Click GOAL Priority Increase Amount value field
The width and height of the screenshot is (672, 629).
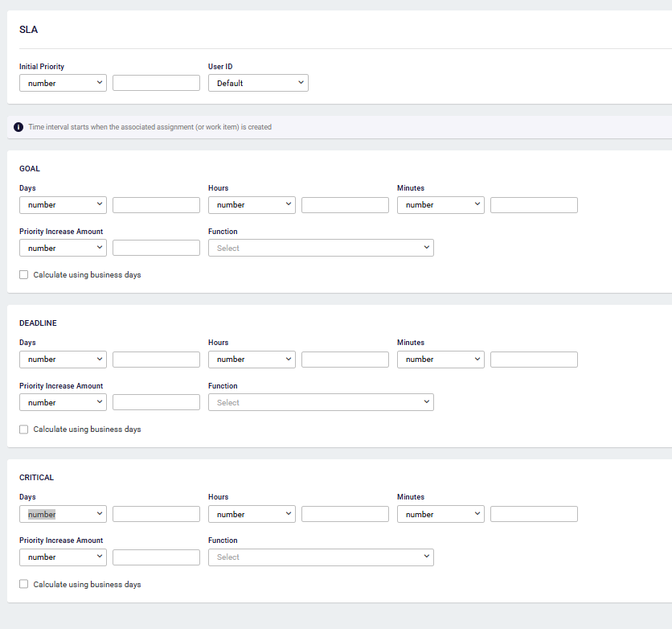coord(157,248)
